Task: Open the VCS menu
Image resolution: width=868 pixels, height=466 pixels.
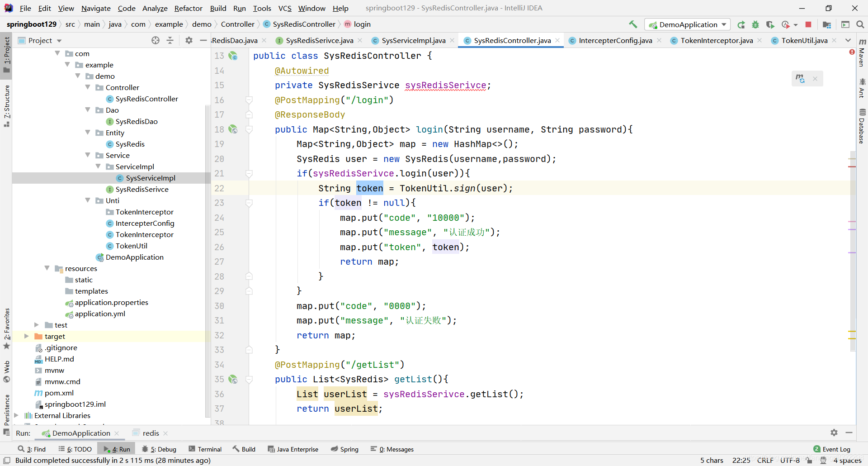Action: point(285,8)
